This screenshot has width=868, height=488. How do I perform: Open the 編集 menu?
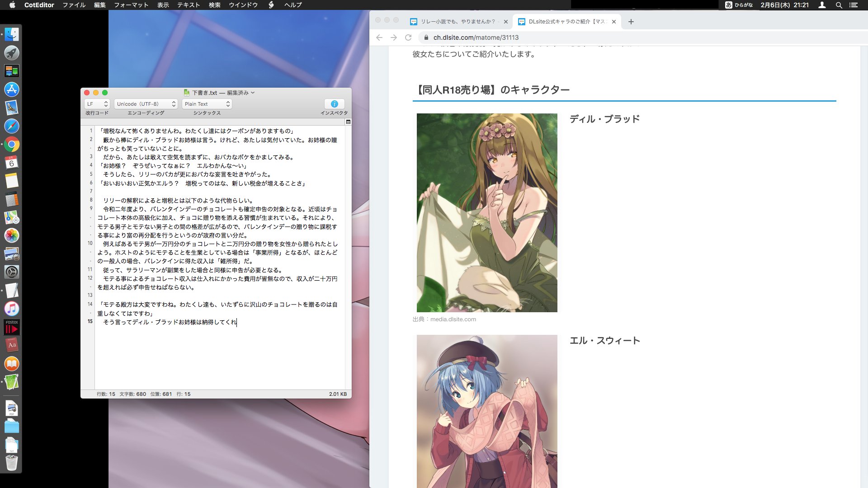pos(100,5)
